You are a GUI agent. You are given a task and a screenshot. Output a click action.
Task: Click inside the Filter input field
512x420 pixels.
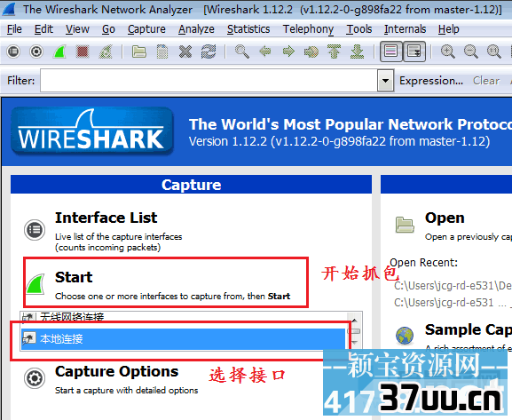point(209,81)
